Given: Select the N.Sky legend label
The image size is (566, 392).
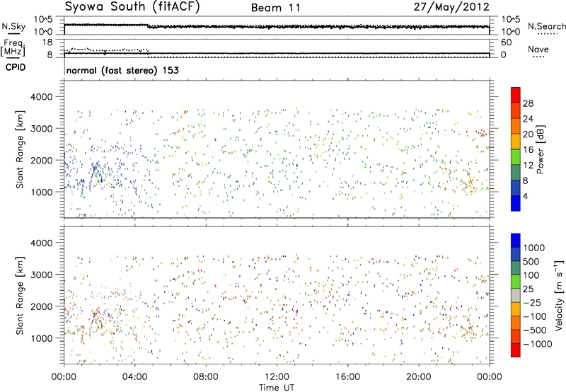Looking at the screenshot, I should (13, 26).
